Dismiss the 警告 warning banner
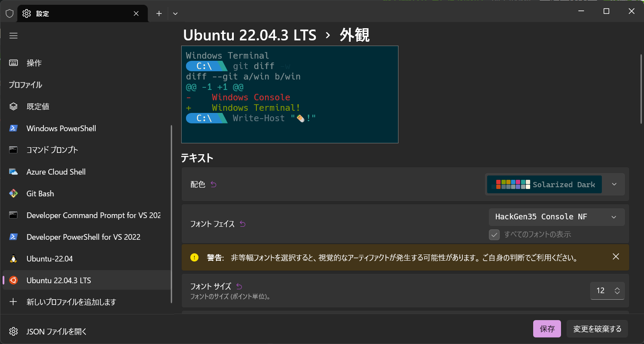 coord(616,256)
